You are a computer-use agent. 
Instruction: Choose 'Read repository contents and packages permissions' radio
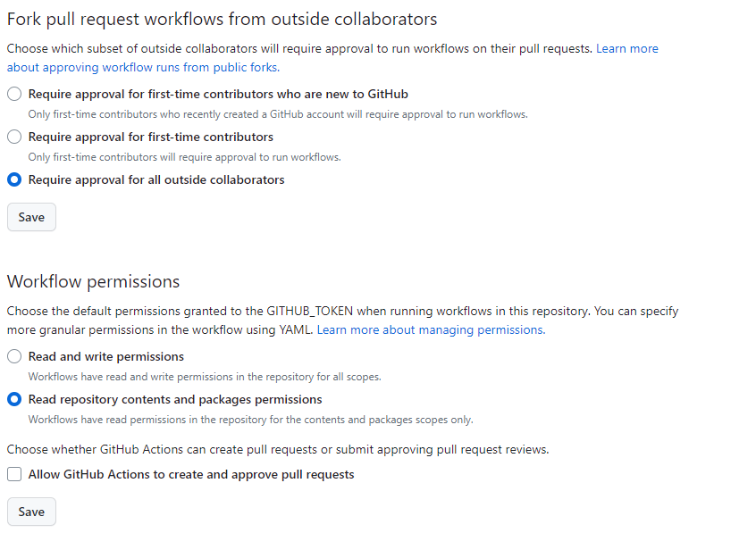point(14,399)
